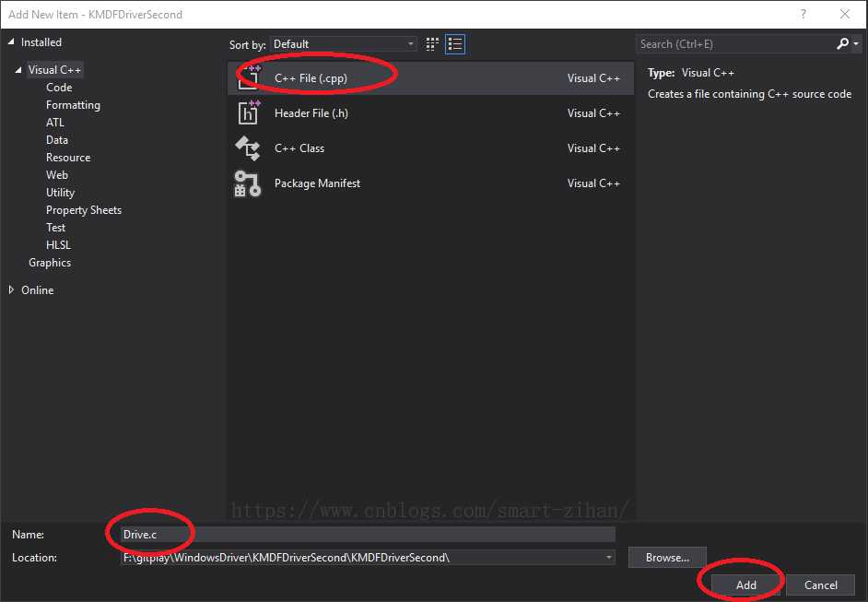Select the Visual C++ category
The width and height of the screenshot is (868, 602).
point(54,70)
